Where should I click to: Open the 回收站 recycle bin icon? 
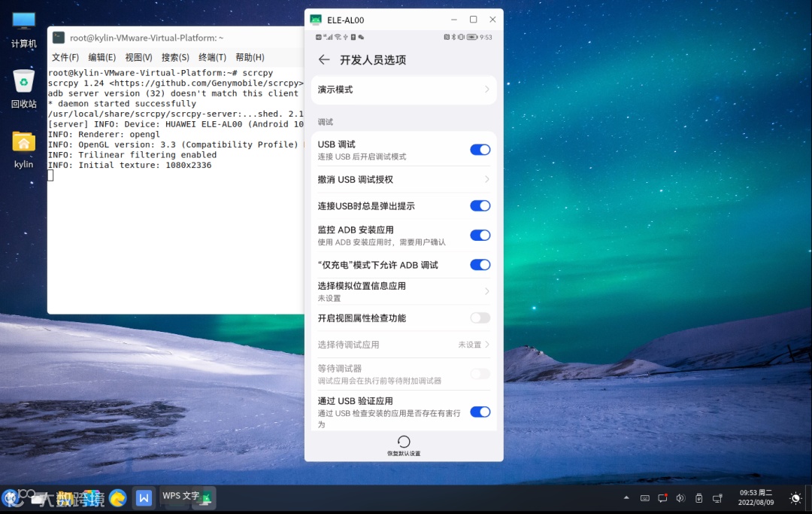[x=24, y=88]
